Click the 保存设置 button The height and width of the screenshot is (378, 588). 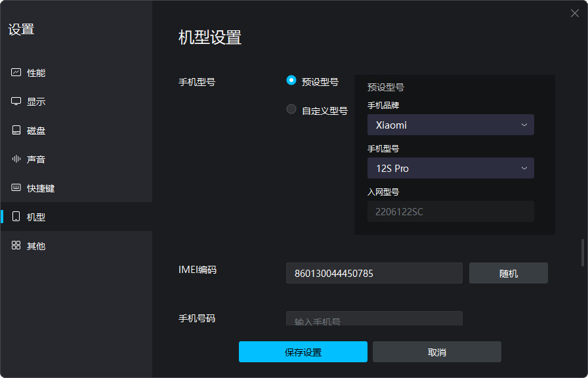point(303,352)
